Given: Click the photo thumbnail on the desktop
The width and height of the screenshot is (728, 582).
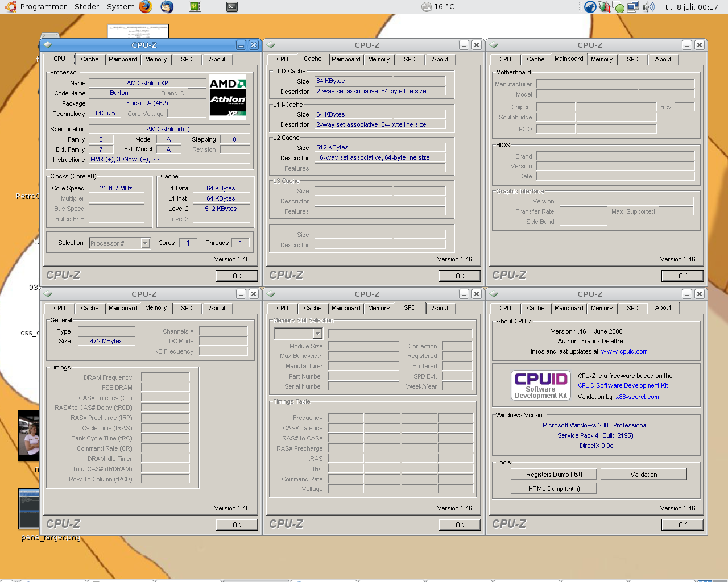Looking at the screenshot, I should pos(28,435).
